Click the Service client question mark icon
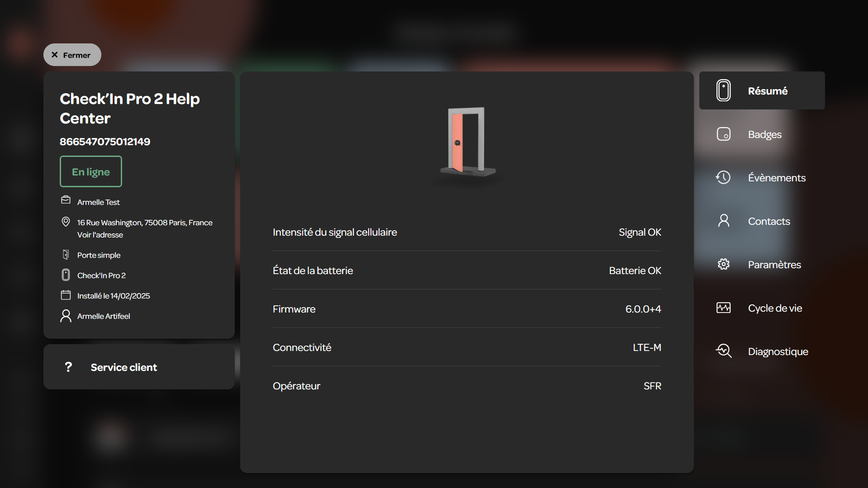Image resolution: width=868 pixels, height=488 pixels. click(x=68, y=367)
